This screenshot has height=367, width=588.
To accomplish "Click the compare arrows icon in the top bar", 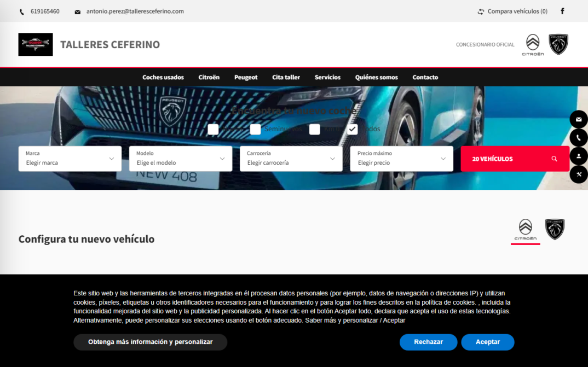I will (481, 11).
